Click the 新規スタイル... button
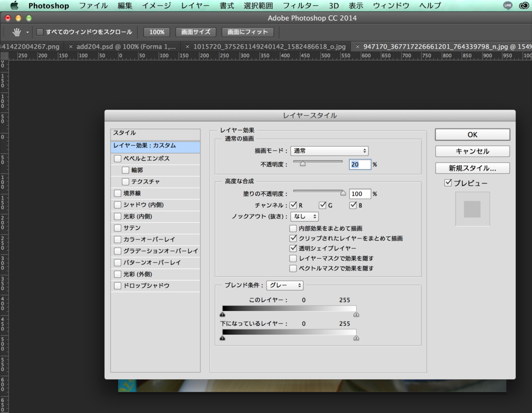The width and height of the screenshot is (532, 413). point(472,168)
